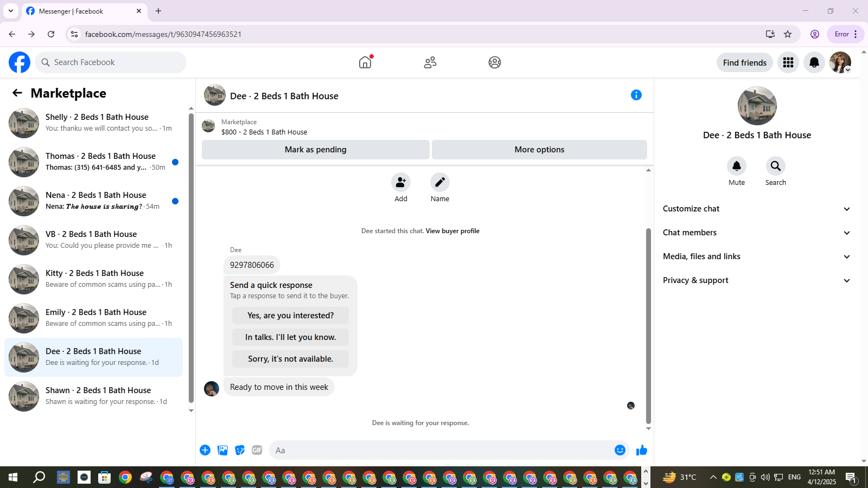Viewport: 868px width, 488px height.
Task: Open VB's 2 Beds 1 Bath House chat
Action: [93, 240]
